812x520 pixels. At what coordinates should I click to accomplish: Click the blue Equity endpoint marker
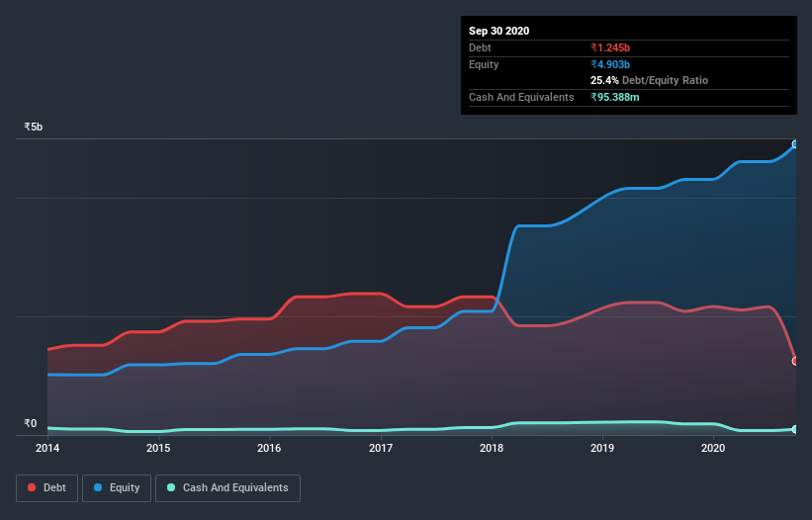(x=795, y=144)
